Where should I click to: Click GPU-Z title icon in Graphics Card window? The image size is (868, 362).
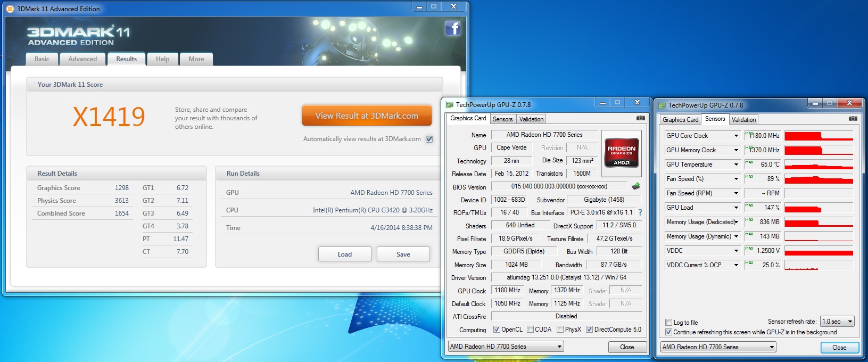point(450,105)
